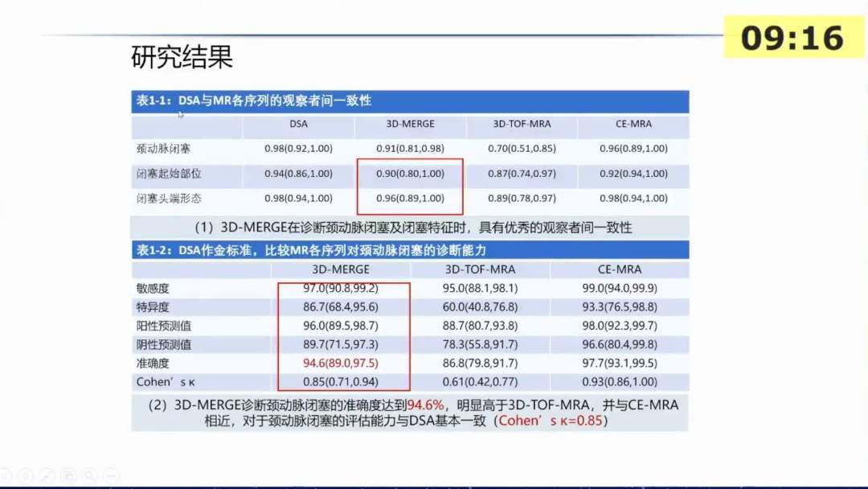Screen dimensions: 868x489
Task: Select the 敏感度 row label in table 1-2
Action: [154, 288]
